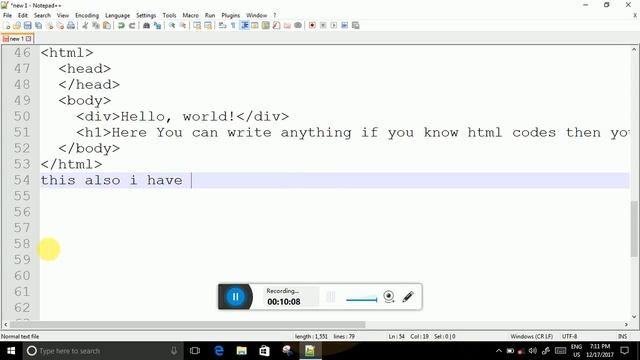Open Find with the binoculars icon
The height and width of the screenshot is (360, 640).
(x=146, y=25)
